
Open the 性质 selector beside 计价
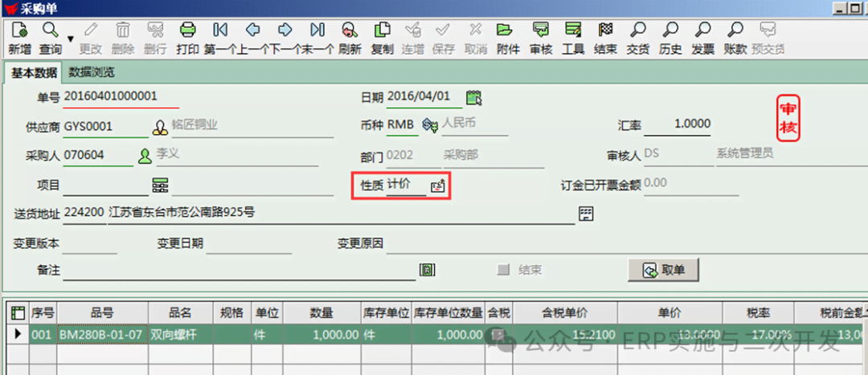(x=437, y=185)
